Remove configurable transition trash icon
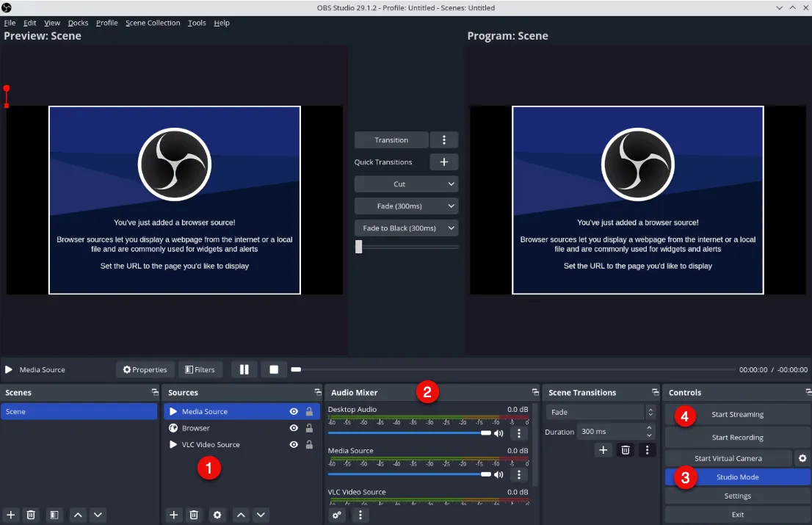The width and height of the screenshot is (812, 525). point(626,450)
